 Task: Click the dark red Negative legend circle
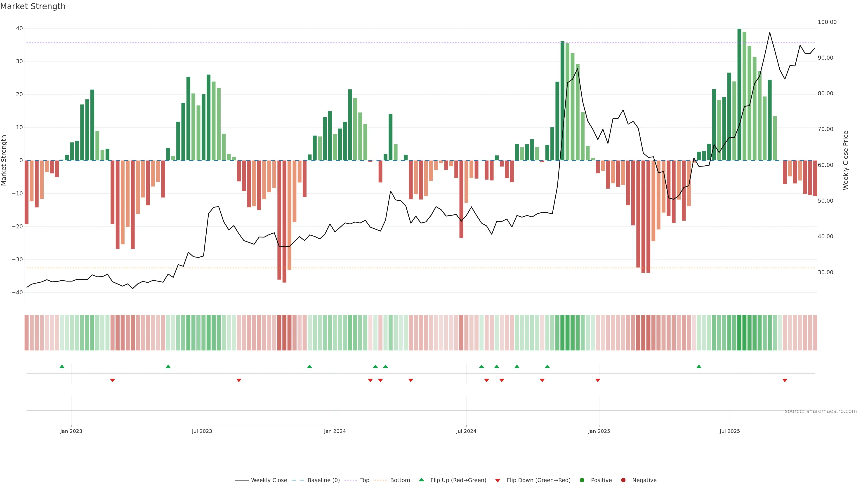[x=623, y=480]
